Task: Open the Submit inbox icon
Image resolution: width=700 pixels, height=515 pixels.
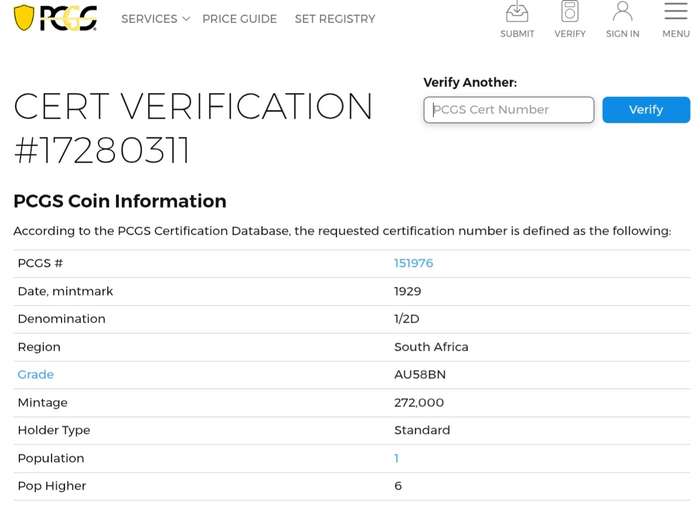Action: [x=517, y=11]
